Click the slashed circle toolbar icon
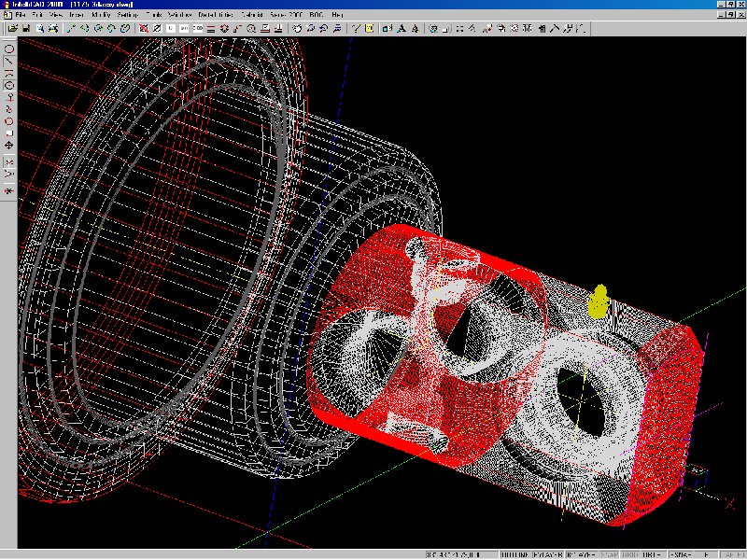This screenshot has width=747, height=560. pyautogui.click(x=157, y=29)
